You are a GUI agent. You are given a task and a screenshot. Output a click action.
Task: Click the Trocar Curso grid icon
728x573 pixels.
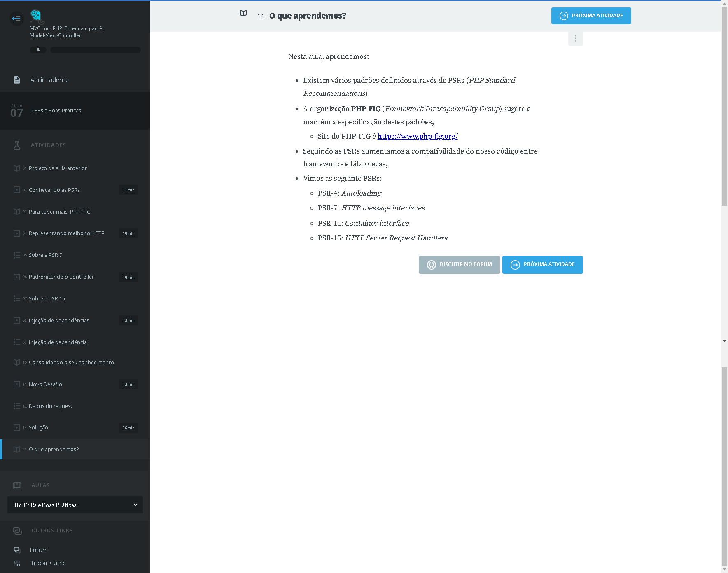17,563
